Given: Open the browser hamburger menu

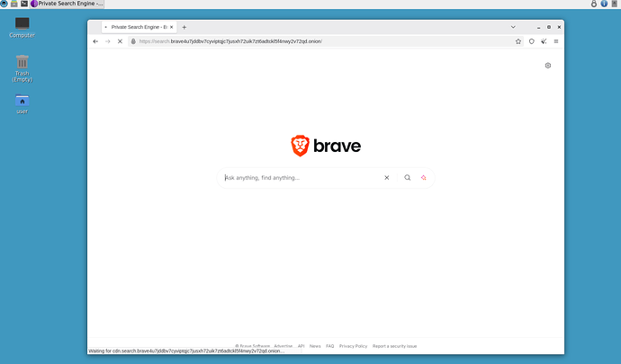Looking at the screenshot, I should [x=556, y=41].
